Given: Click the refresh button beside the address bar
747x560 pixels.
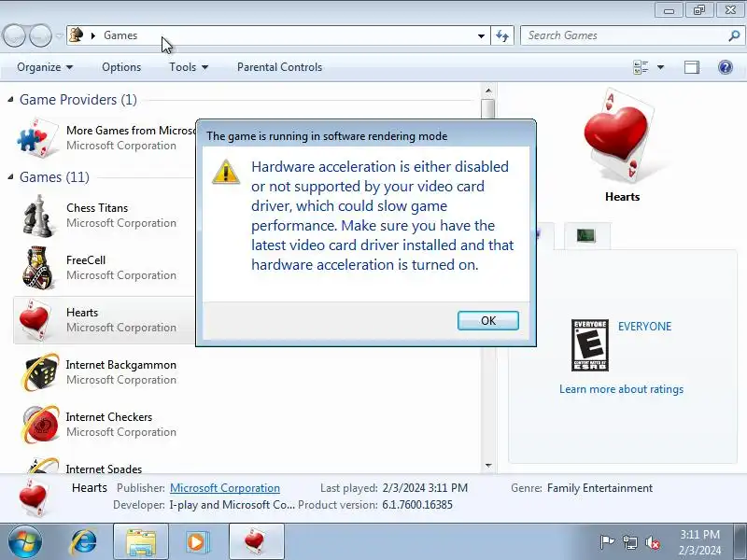Looking at the screenshot, I should click(x=502, y=35).
